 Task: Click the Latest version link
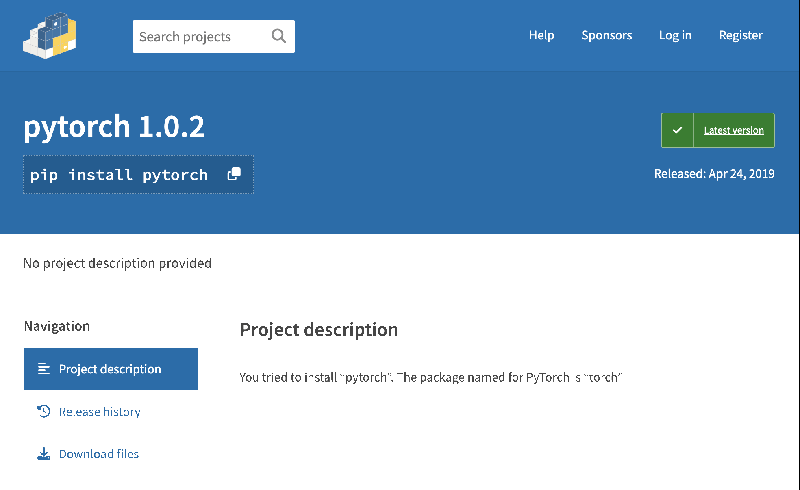[x=734, y=130]
